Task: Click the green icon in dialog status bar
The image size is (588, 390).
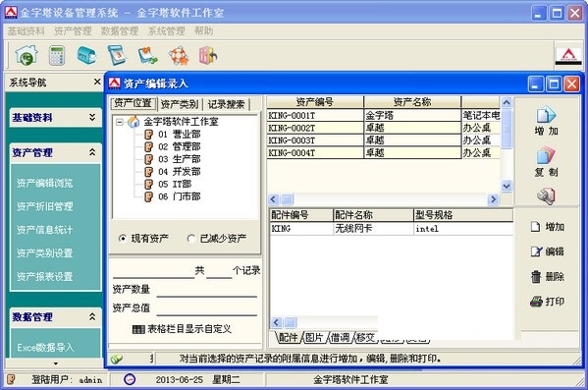Action: click(x=116, y=359)
